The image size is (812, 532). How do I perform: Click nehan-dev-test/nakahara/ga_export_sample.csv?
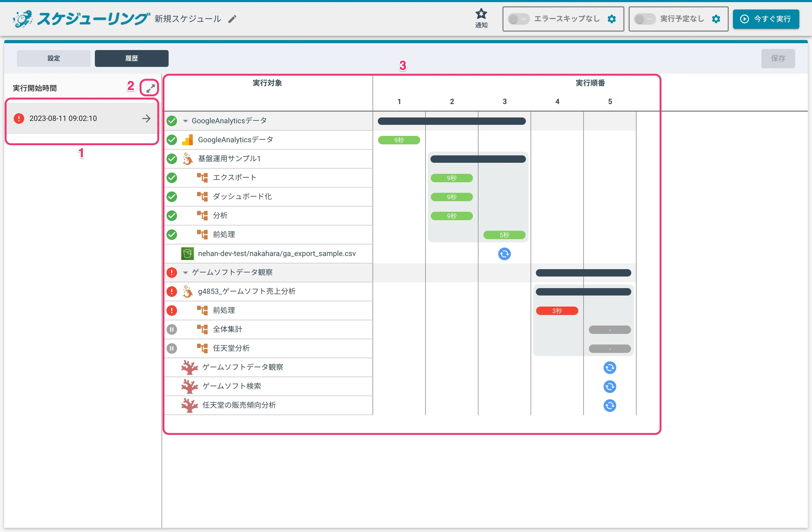[277, 253]
